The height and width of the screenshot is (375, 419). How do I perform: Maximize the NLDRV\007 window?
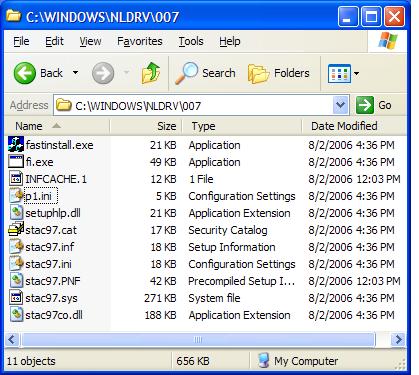coord(371,16)
